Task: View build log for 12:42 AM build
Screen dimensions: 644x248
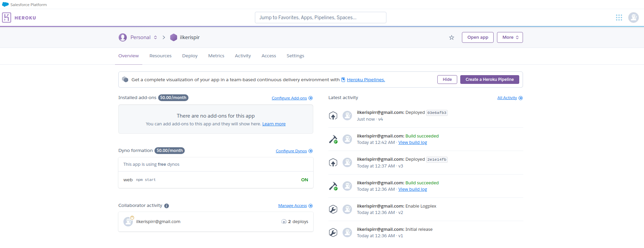Action: click(413, 143)
